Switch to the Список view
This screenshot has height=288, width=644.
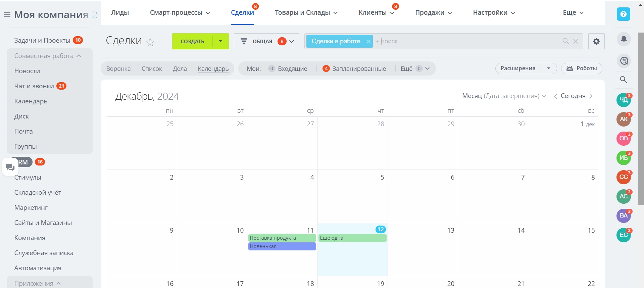tap(152, 69)
